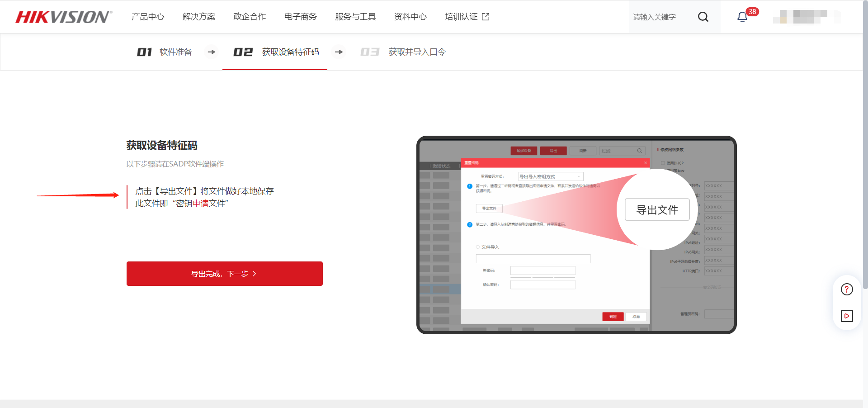The image size is (868, 408).
Task: Open the blurred user account area
Action: (807, 17)
